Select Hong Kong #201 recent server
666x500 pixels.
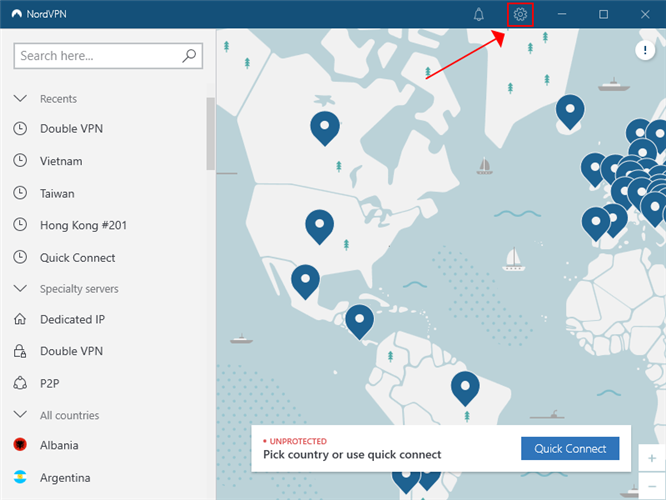[x=83, y=225]
